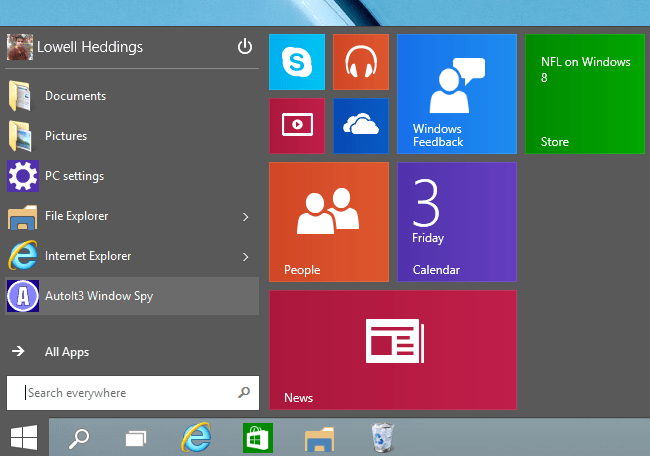Launch PC settings
The height and width of the screenshot is (456, 650).
pyautogui.click(x=132, y=176)
